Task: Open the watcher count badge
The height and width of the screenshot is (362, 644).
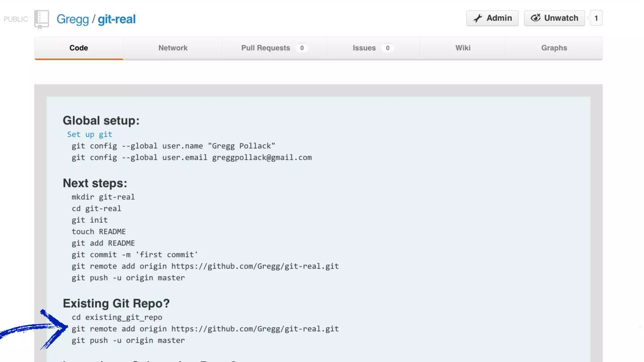Action: [596, 18]
